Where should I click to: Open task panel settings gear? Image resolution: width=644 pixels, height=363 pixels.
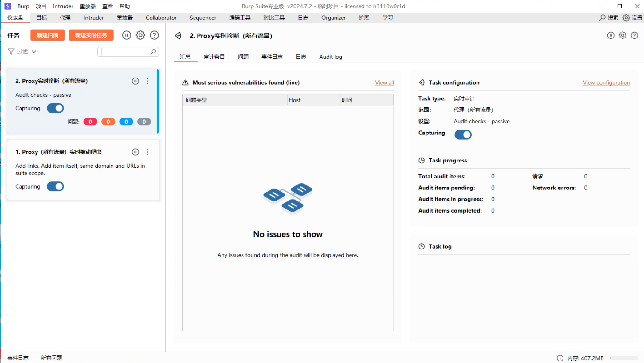point(140,35)
